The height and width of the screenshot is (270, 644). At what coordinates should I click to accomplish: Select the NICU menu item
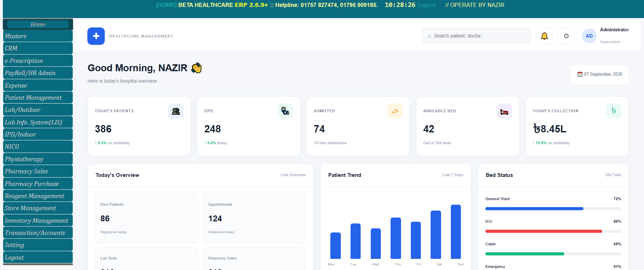click(38, 147)
